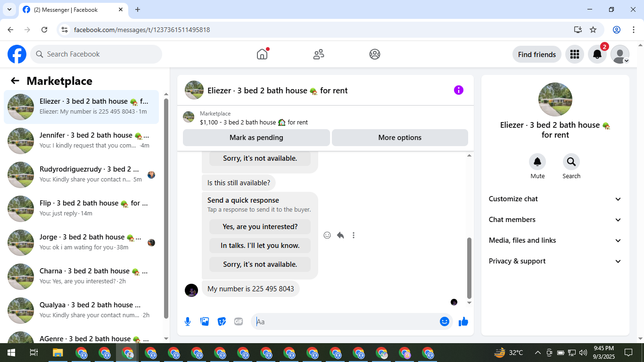Send quick response 'Yes, are you interested?'

pyautogui.click(x=260, y=227)
